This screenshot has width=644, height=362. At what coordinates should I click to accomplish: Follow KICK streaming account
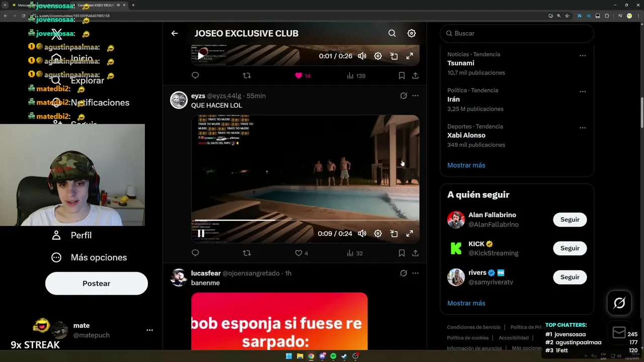point(570,248)
